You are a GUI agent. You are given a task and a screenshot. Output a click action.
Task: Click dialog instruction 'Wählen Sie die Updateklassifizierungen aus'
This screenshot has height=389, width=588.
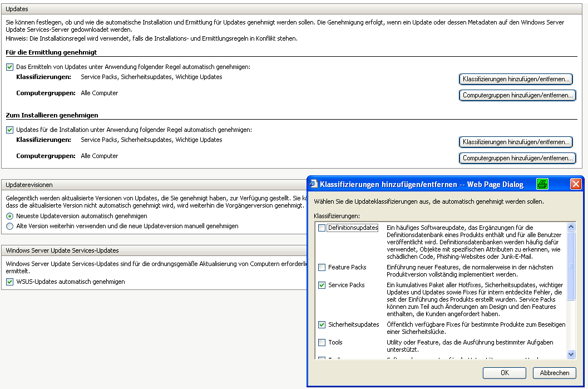point(429,202)
